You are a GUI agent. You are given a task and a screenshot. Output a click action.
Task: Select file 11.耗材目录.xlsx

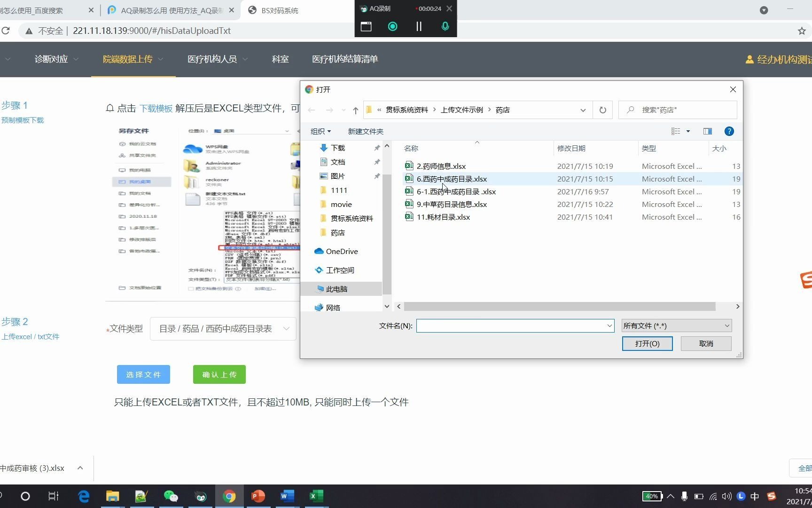pyautogui.click(x=443, y=217)
